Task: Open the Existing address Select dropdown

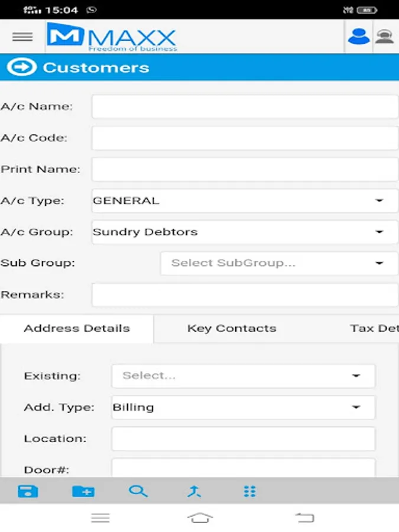Action: [243, 376]
